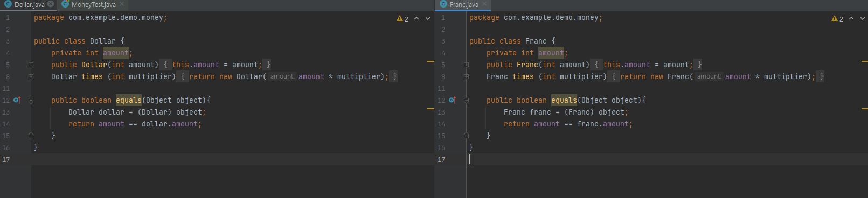
Task: Expand the folded Dollar constructor
Action: click(x=31, y=65)
